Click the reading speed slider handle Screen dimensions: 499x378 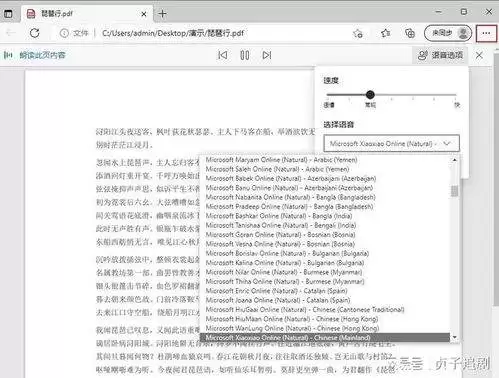coord(370,95)
